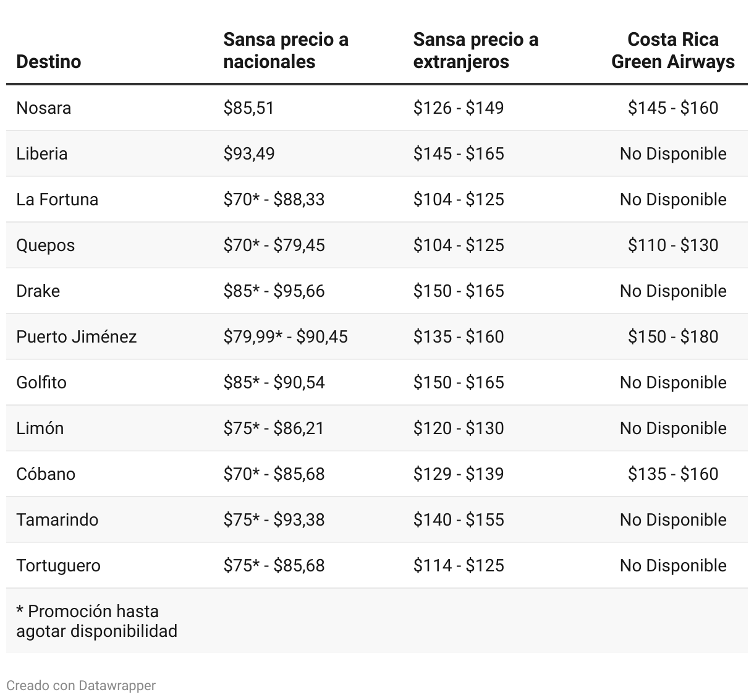The height and width of the screenshot is (700, 754).
Task: Select the Puerto Jiménez destination cell
Action: click(76, 336)
